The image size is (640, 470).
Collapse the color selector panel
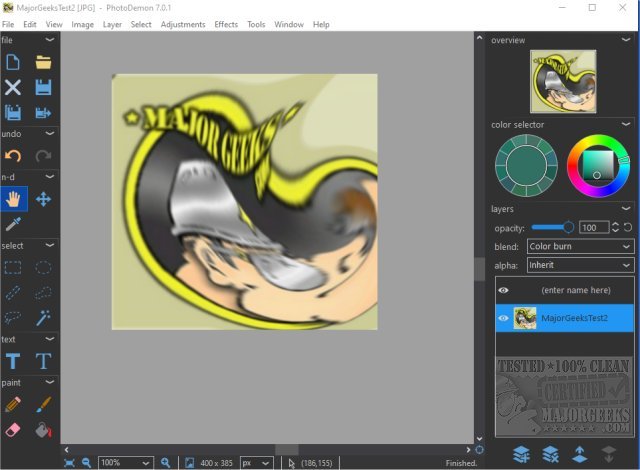(626, 125)
